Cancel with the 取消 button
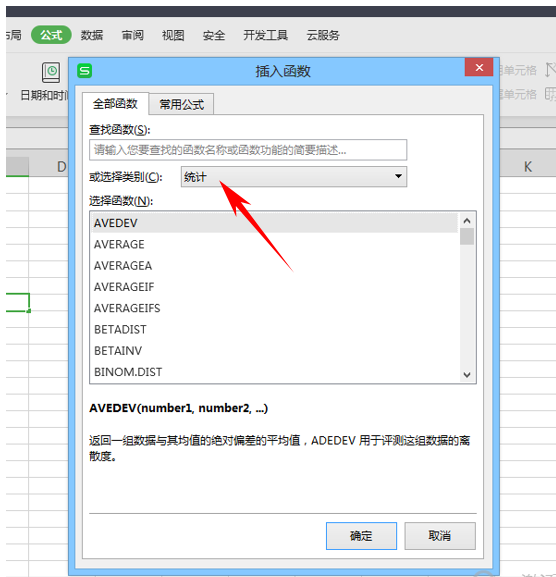 click(x=440, y=536)
